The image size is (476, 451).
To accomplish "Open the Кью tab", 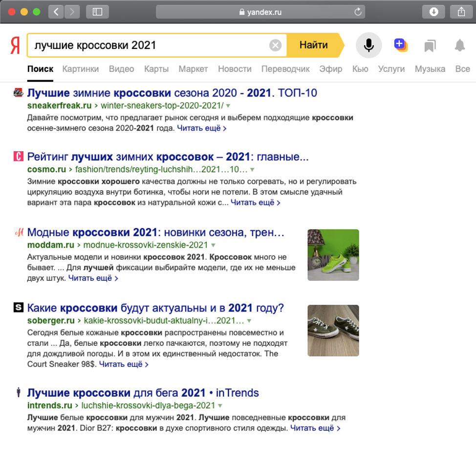I will [x=360, y=69].
